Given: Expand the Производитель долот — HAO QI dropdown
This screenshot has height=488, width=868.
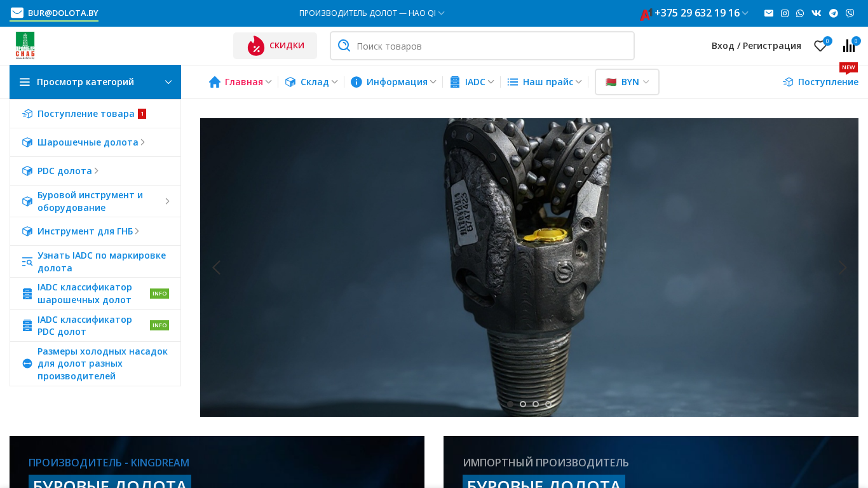Looking at the screenshot, I should [x=442, y=13].
